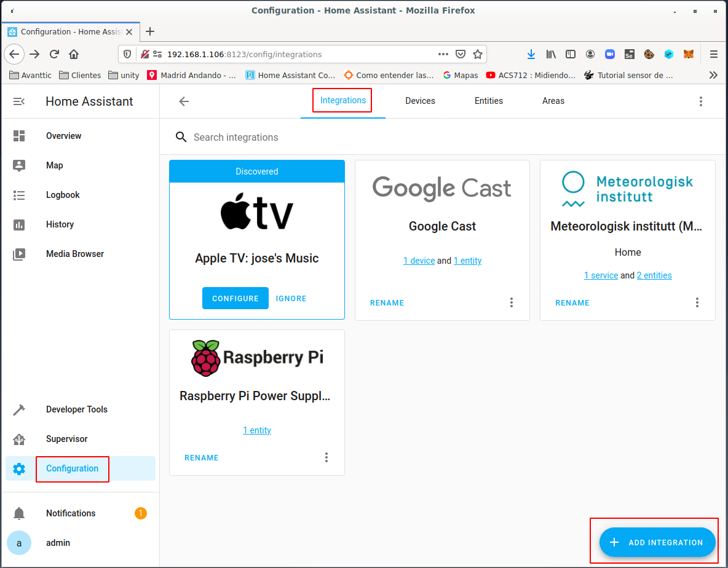
Task: Open the Logbook list icon
Action: click(19, 195)
